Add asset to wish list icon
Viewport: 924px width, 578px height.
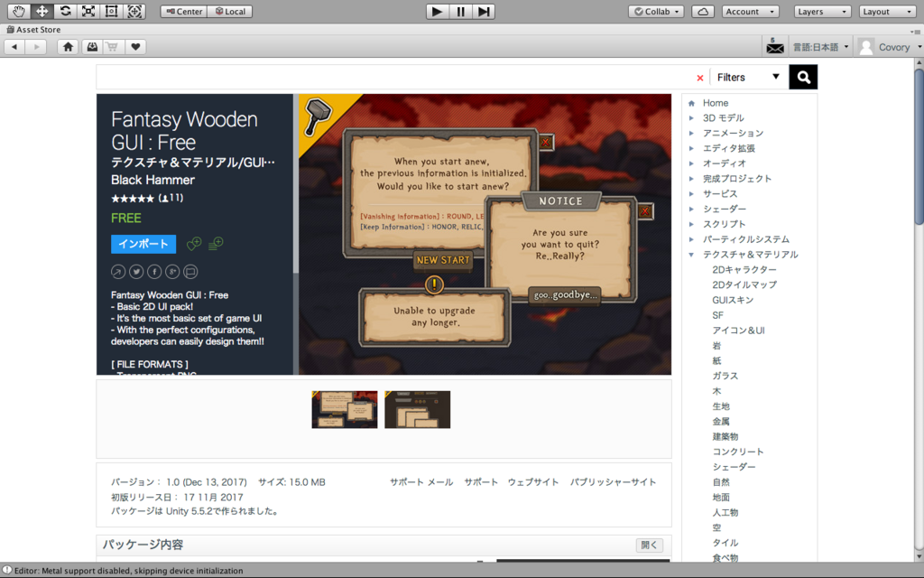pyautogui.click(x=194, y=243)
